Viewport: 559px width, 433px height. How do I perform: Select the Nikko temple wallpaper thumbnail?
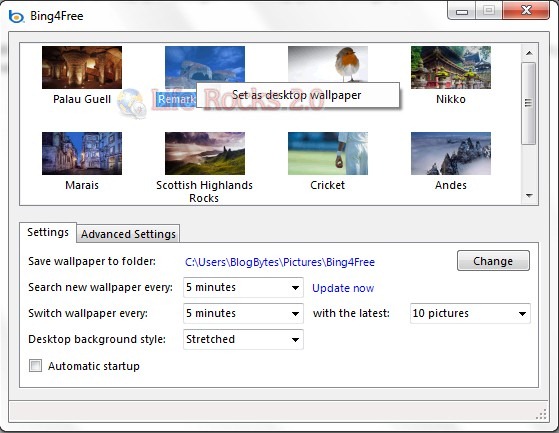point(451,67)
